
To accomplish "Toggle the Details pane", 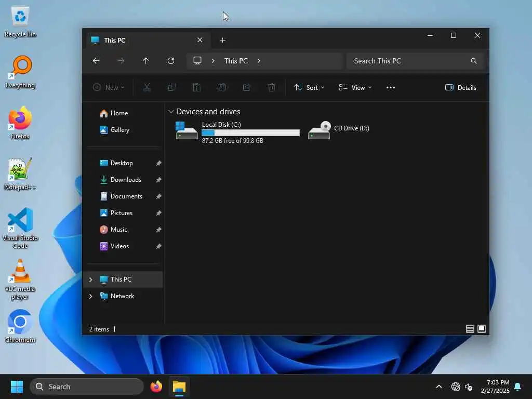I will [460, 87].
